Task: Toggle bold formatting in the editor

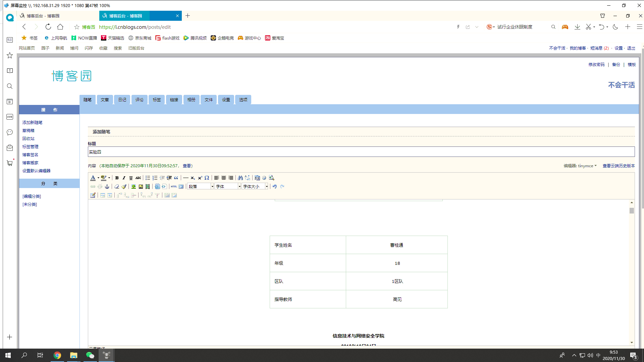Action: pyautogui.click(x=117, y=178)
